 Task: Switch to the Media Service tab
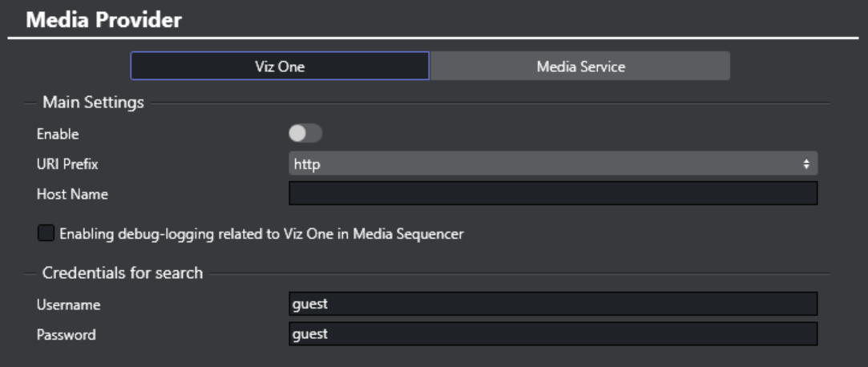click(580, 67)
